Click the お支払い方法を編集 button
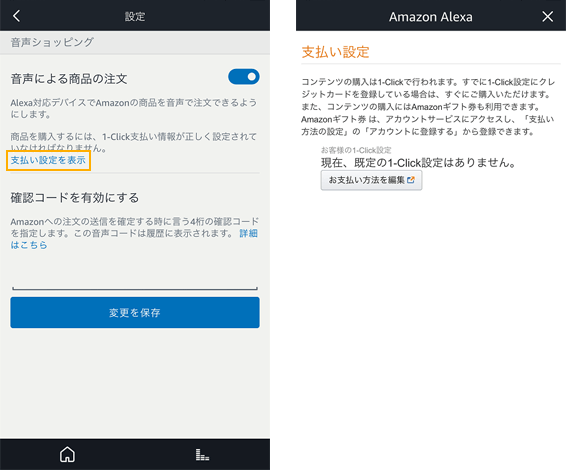Viewport: 566px width, 470px height. click(x=371, y=180)
